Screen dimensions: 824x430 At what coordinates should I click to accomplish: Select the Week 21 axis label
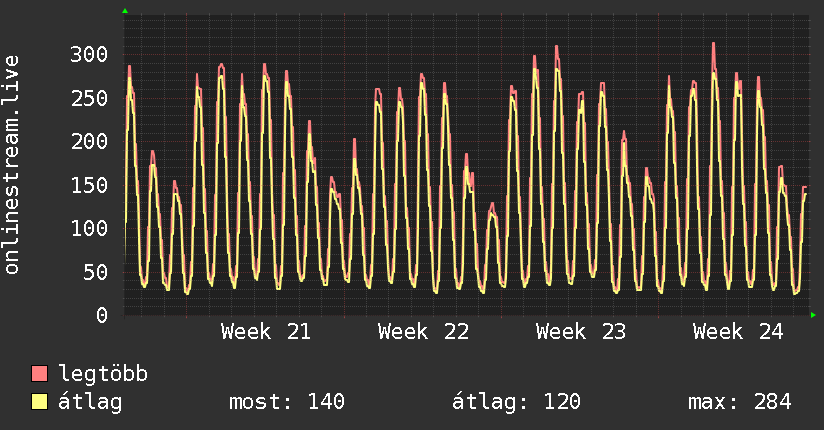tap(266, 332)
